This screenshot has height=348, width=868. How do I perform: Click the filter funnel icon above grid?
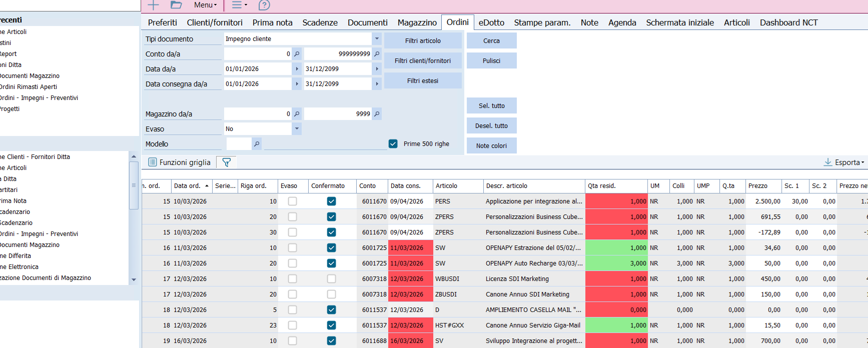pyautogui.click(x=227, y=162)
